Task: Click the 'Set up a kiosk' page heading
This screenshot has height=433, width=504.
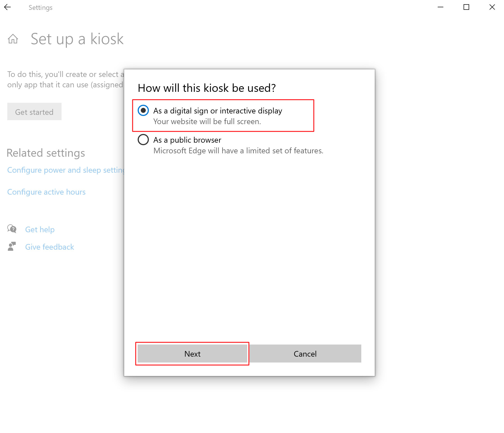Action: (x=77, y=39)
